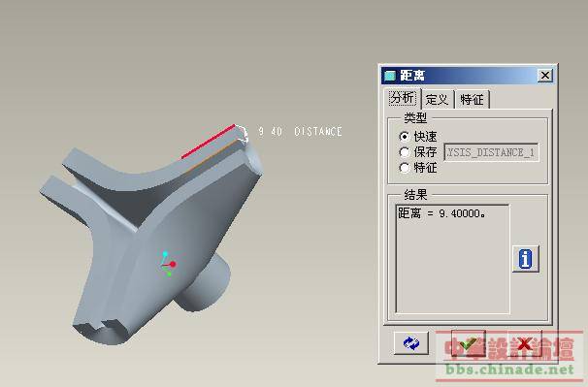Image resolution: width=588 pixels, height=387 pixels.
Task: Select the red highlighted edge on model
Action: click(209, 142)
